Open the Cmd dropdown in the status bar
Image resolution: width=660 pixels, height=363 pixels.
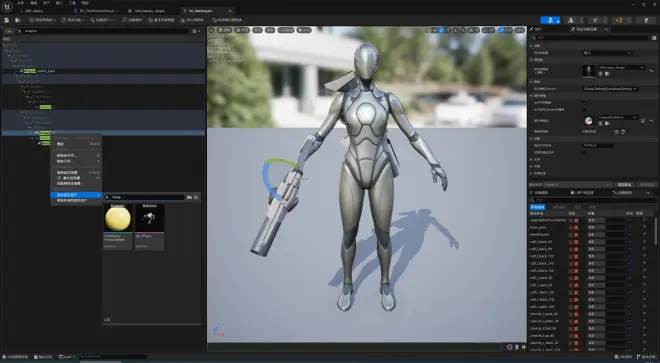click(67, 357)
